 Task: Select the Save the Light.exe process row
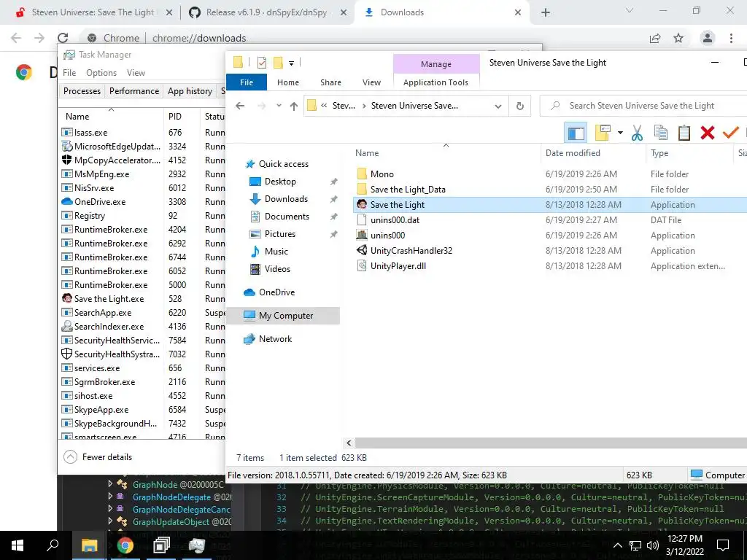click(142, 298)
